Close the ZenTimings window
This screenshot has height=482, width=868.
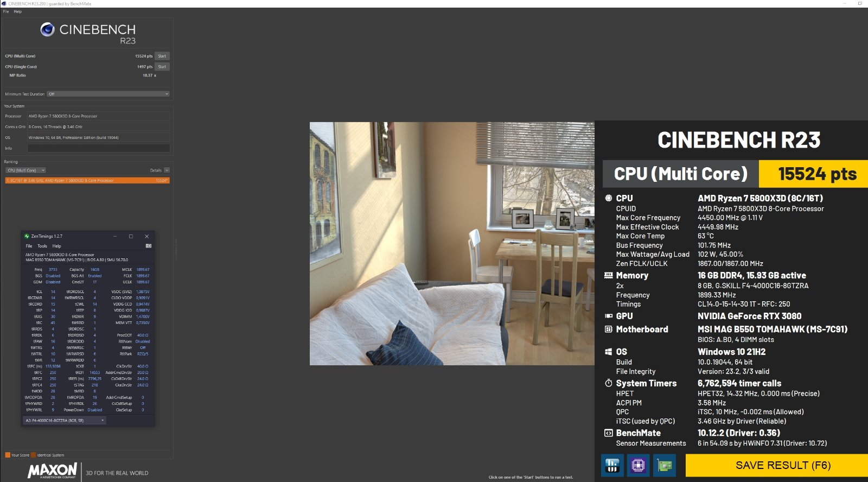pyautogui.click(x=146, y=236)
